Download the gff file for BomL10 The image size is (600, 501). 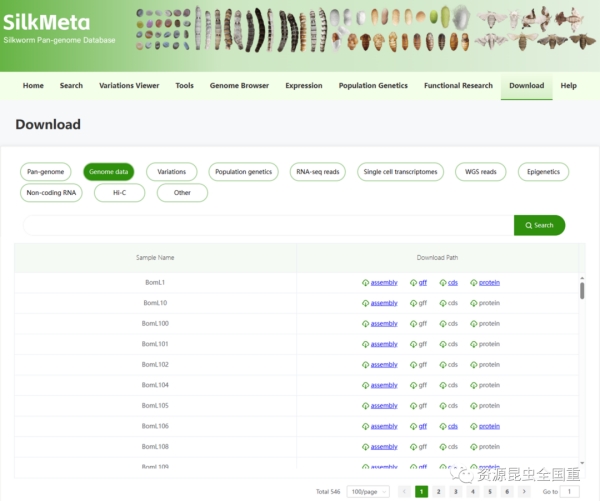tap(422, 303)
